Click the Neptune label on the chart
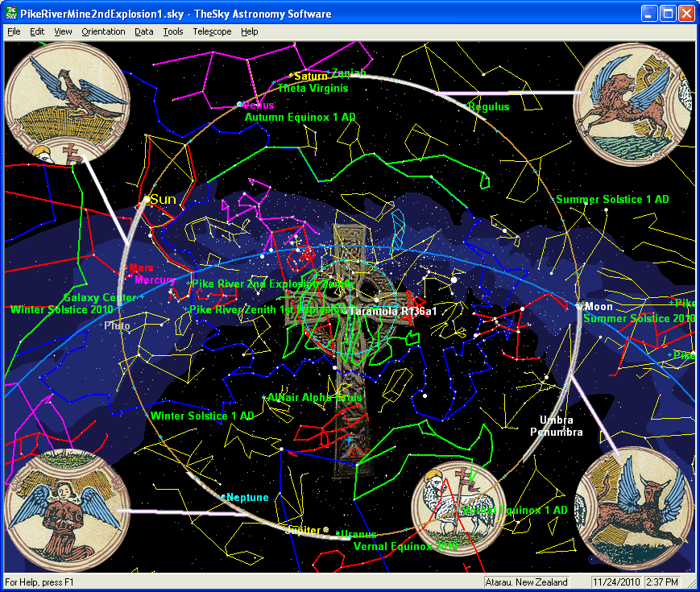 click(247, 497)
